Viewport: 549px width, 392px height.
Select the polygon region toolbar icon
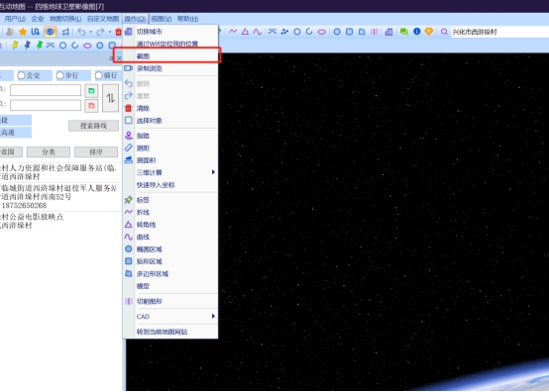362,32
